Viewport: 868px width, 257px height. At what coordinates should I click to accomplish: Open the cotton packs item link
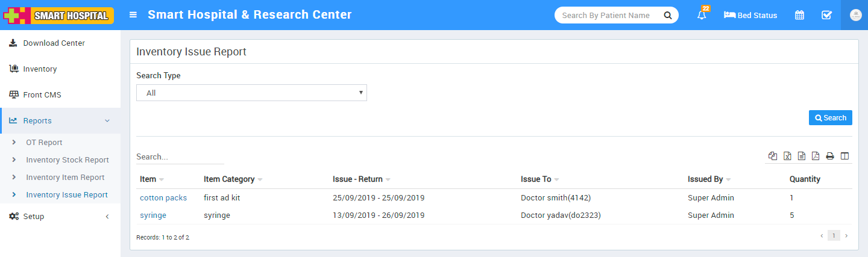(x=163, y=198)
